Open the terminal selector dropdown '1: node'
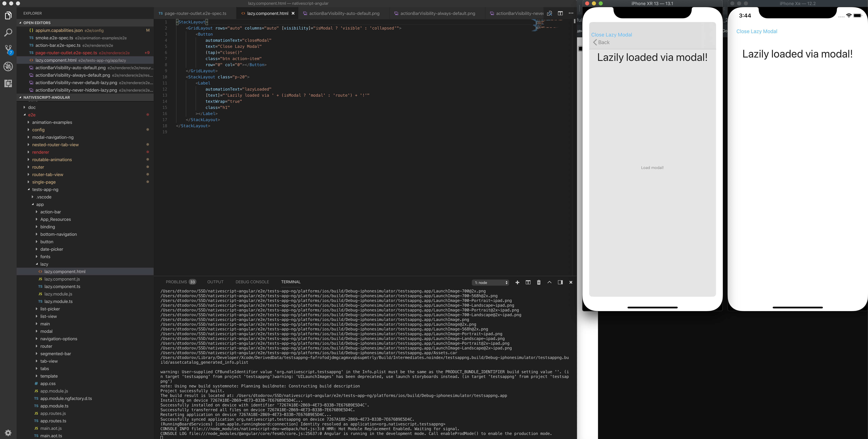868x439 pixels. click(491, 283)
